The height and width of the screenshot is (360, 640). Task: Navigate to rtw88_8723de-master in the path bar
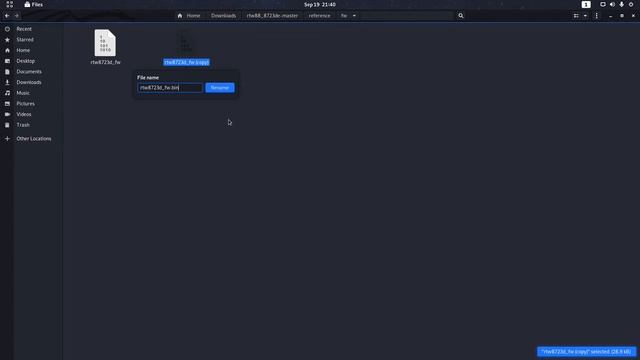point(272,16)
